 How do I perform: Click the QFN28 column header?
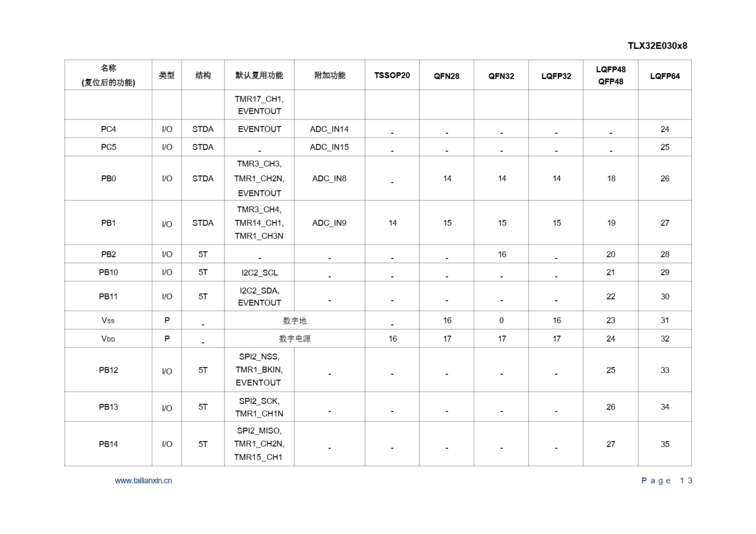click(x=446, y=76)
